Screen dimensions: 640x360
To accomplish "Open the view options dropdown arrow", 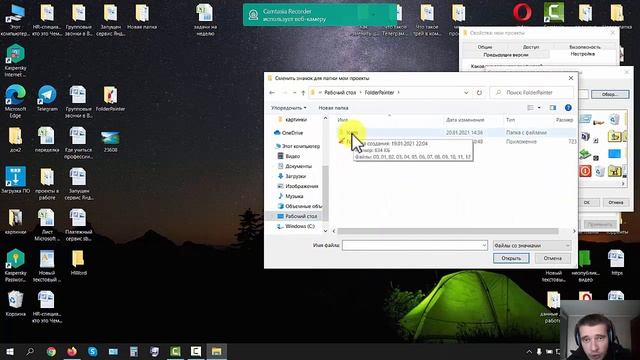I will [539, 108].
